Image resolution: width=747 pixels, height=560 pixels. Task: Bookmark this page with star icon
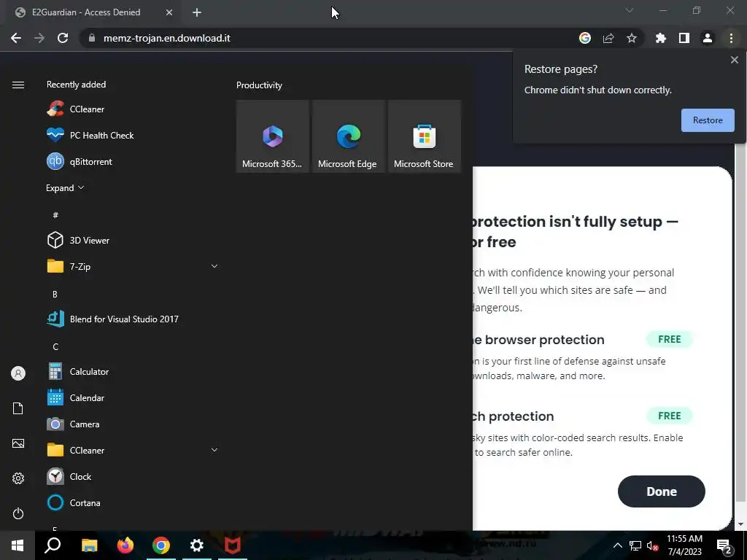[632, 38]
